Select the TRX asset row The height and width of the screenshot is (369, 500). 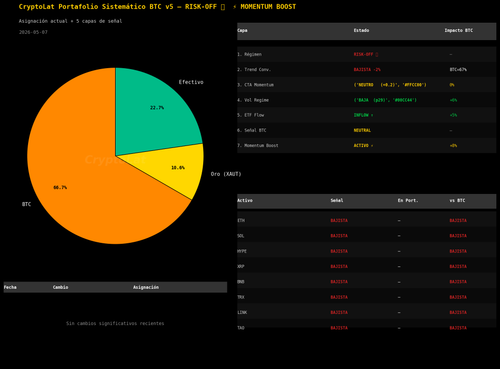tap(367, 297)
